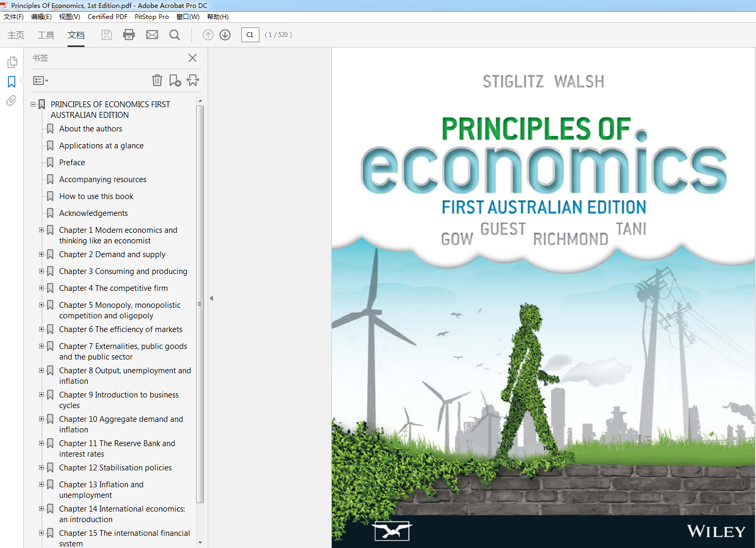Expand Chapter 9 business cycles bookmark
The width and height of the screenshot is (756, 548).
41,395
